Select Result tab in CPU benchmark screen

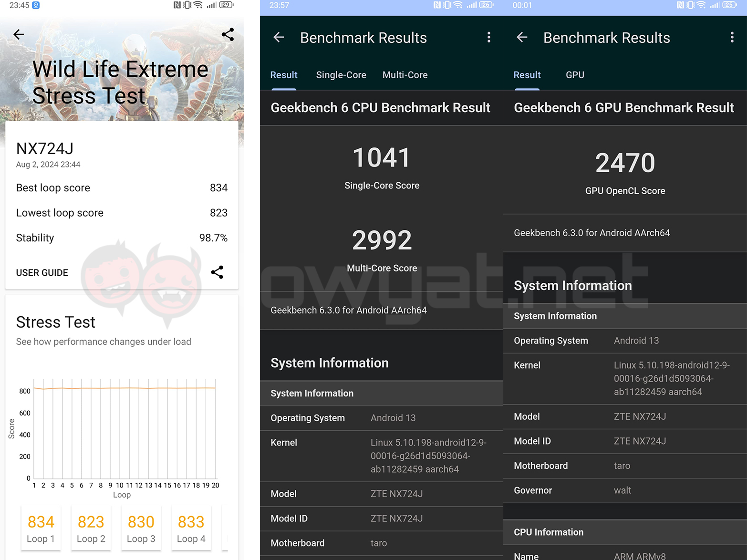[x=284, y=75]
